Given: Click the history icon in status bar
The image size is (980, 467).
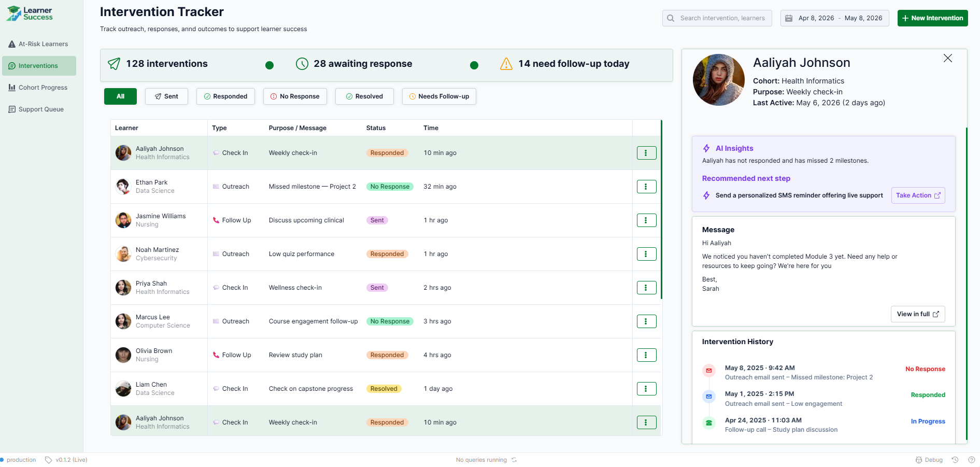Looking at the screenshot, I should coord(955,460).
